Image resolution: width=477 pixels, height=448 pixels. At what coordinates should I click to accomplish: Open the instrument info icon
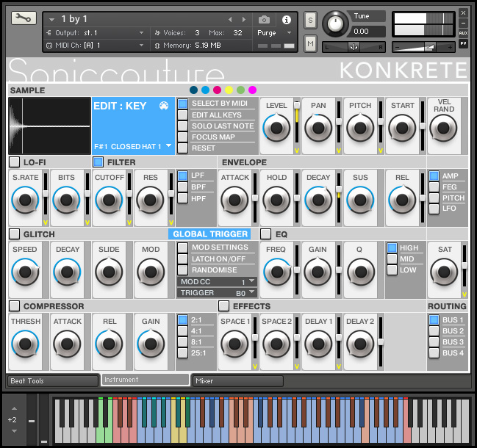tap(286, 20)
